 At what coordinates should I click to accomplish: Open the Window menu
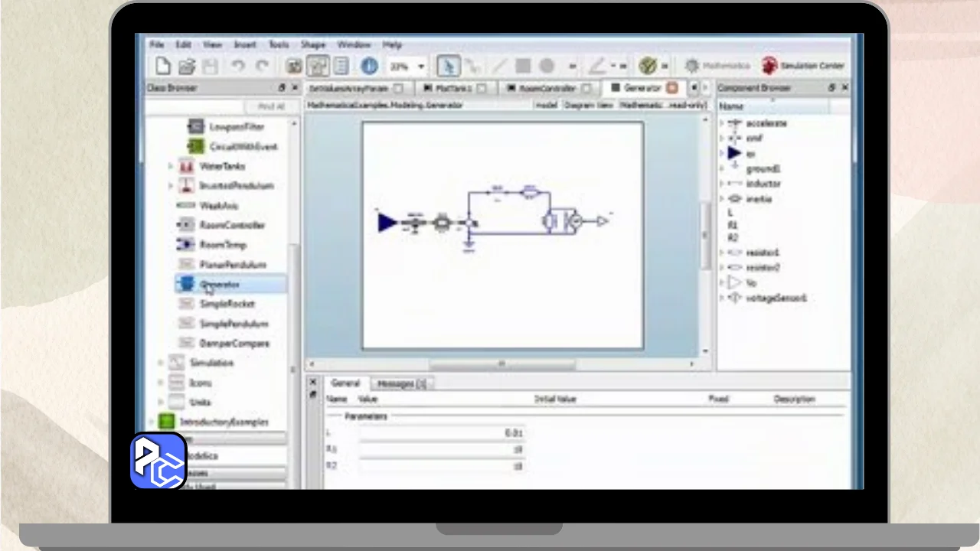coord(354,45)
